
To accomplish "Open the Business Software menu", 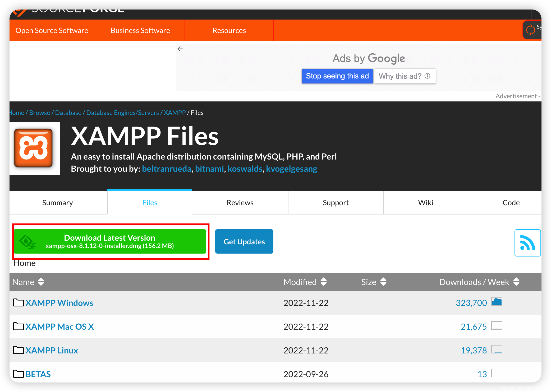I will click(140, 30).
